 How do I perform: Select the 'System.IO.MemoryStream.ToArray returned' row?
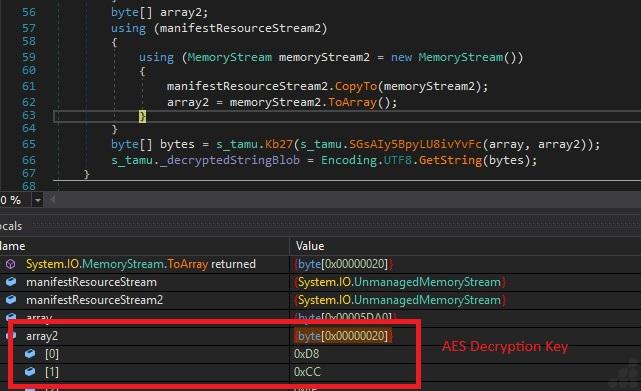point(320,264)
